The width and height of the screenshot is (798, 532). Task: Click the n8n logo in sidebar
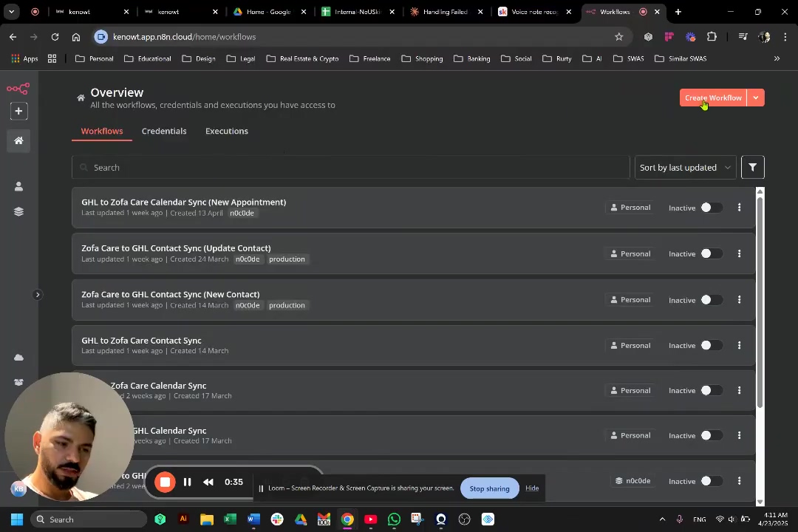(18, 89)
